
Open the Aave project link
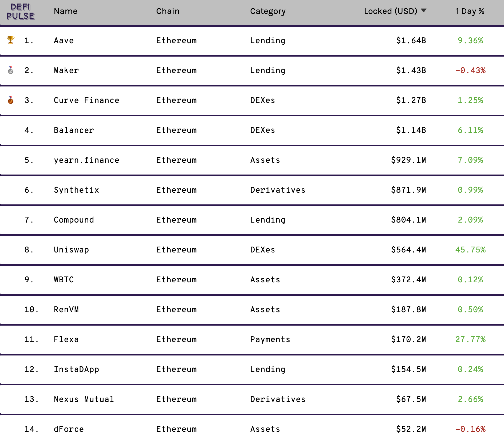point(64,41)
